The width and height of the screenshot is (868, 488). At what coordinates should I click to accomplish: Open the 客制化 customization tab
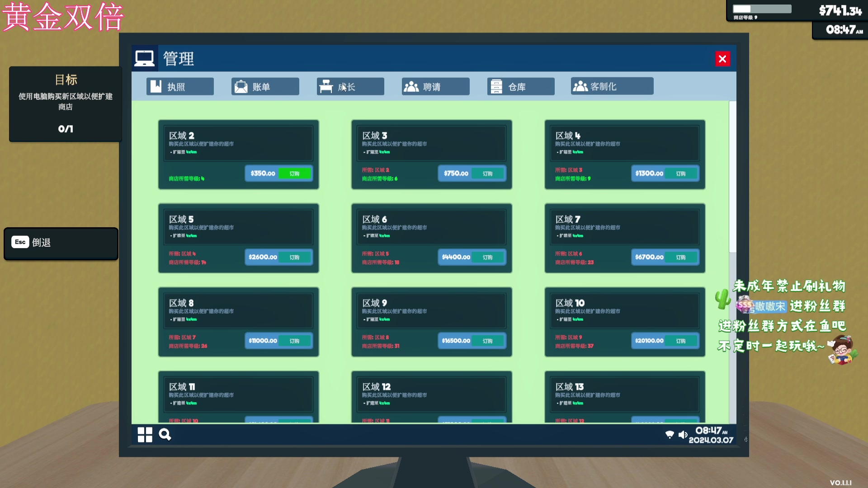click(612, 86)
